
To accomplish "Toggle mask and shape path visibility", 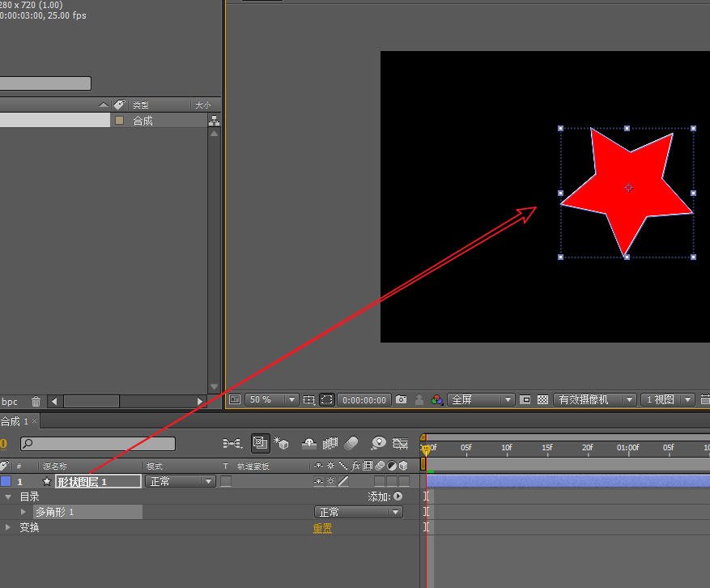I will coord(326,399).
